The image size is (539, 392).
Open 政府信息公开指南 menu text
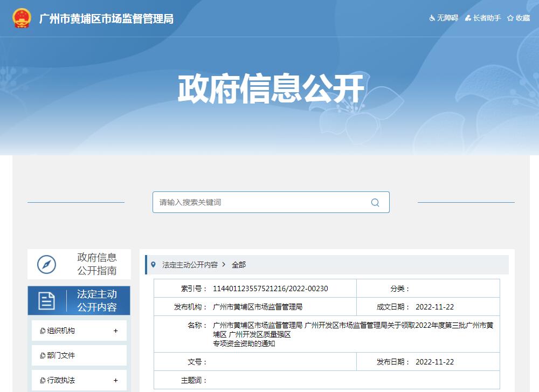pyautogui.click(x=97, y=264)
